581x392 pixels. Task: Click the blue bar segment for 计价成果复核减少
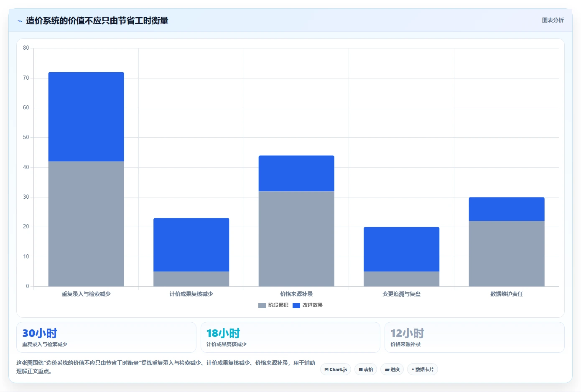click(x=191, y=245)
